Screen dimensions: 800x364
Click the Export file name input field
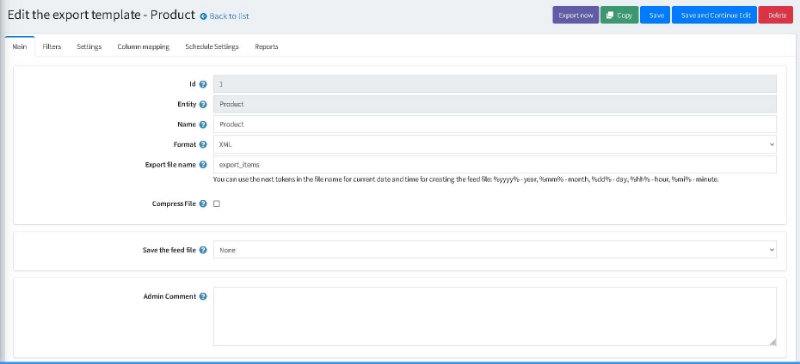(495, 164)
